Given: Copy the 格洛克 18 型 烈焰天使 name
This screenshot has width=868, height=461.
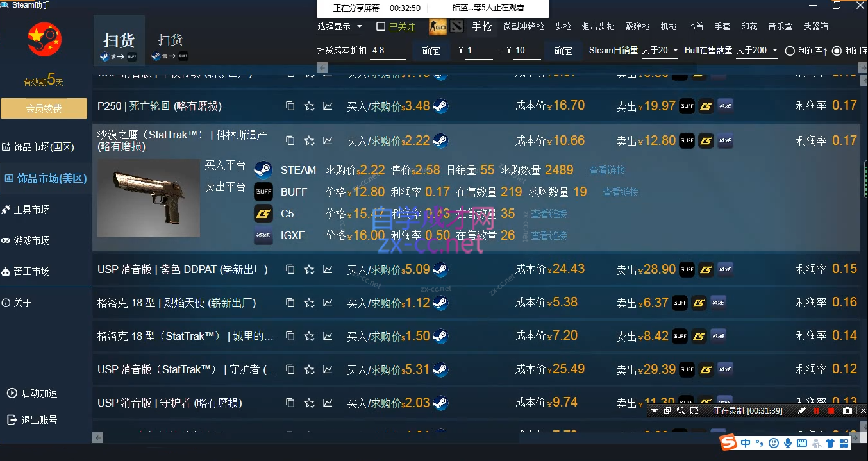Looking at the screenshot, I should pyautogui.click(x=290, y=303).
